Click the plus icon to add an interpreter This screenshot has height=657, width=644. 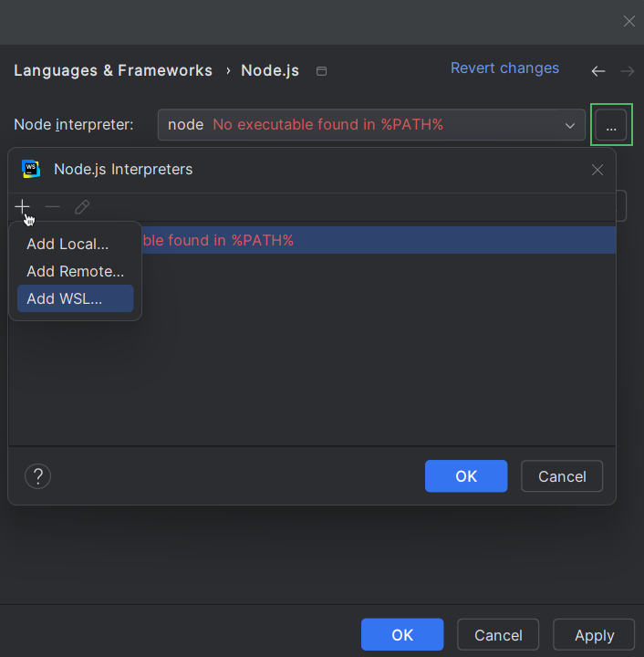(x=23, y=207)
